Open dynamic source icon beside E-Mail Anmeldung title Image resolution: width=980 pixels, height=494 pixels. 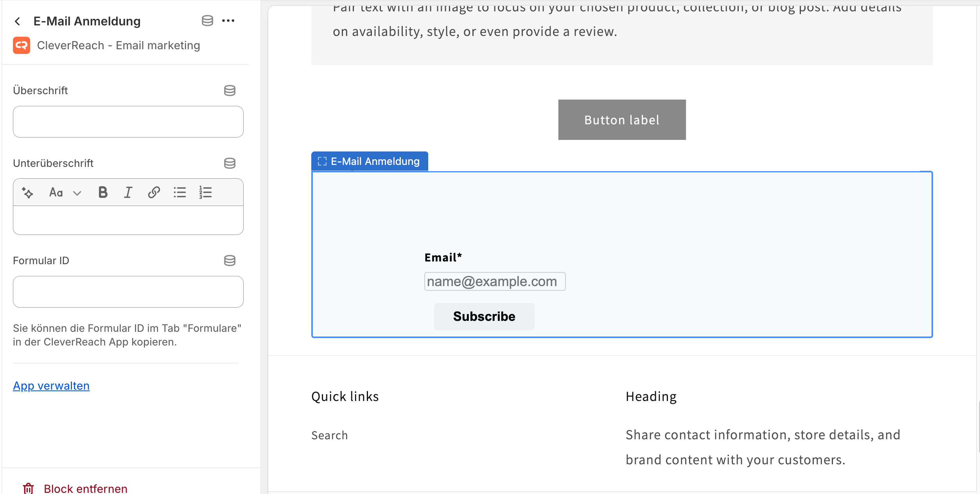coord(207,21)
